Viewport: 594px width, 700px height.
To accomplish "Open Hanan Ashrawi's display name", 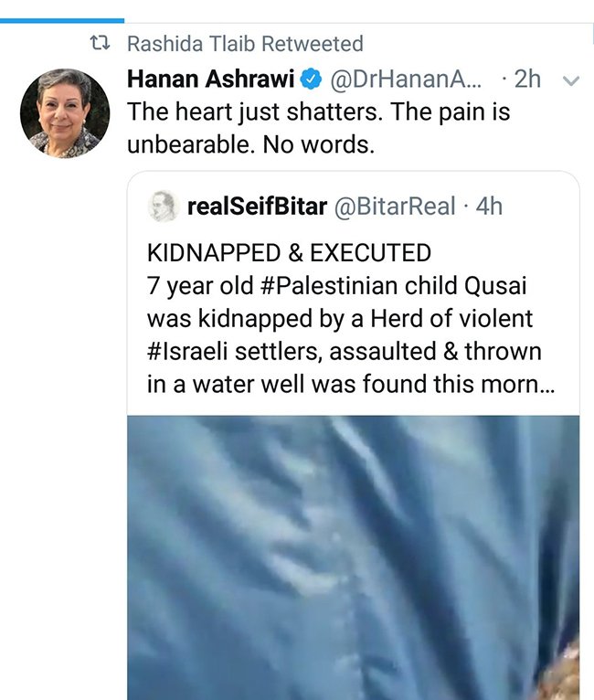I will pos(211,79).
